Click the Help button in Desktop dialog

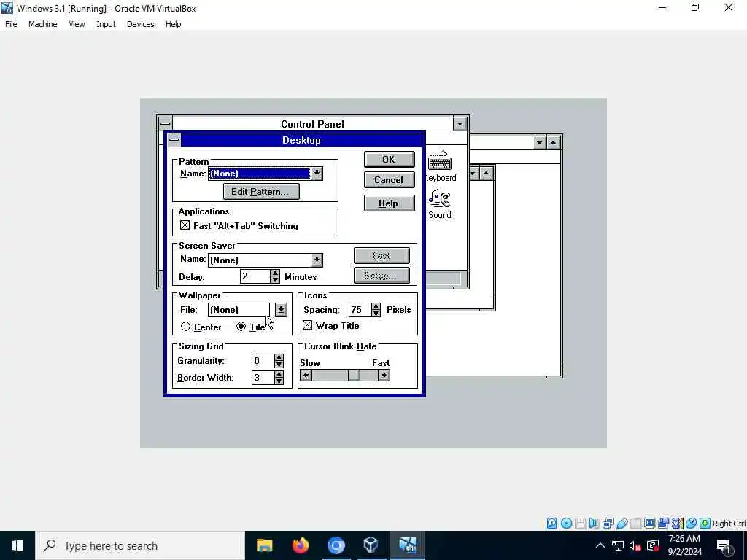click(389, 203)
